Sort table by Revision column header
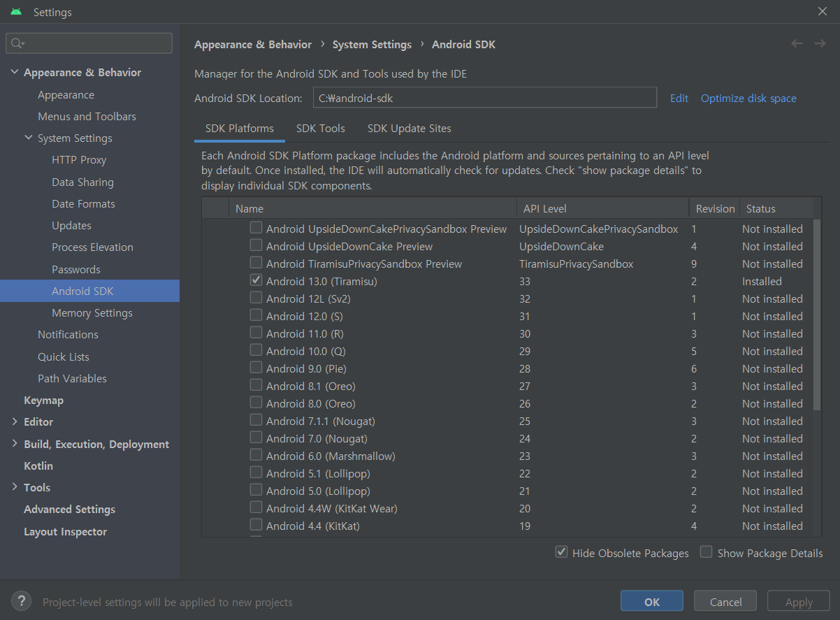 (x=714, y=208)
